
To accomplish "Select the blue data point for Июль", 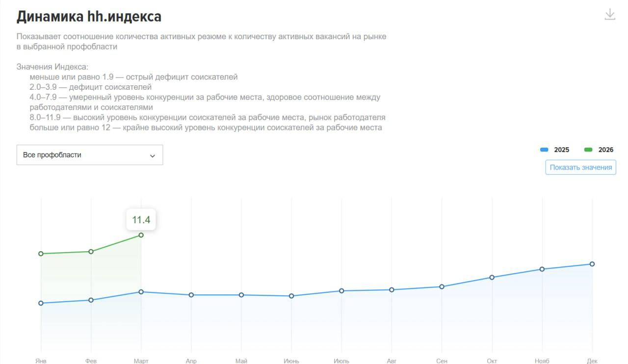I will pos(341,291).
